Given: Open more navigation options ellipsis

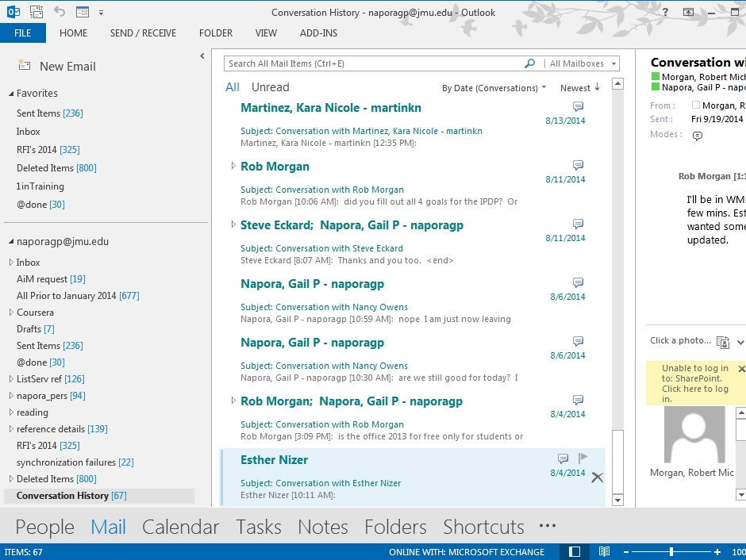Looking at the screenshot, I should 548,526.
